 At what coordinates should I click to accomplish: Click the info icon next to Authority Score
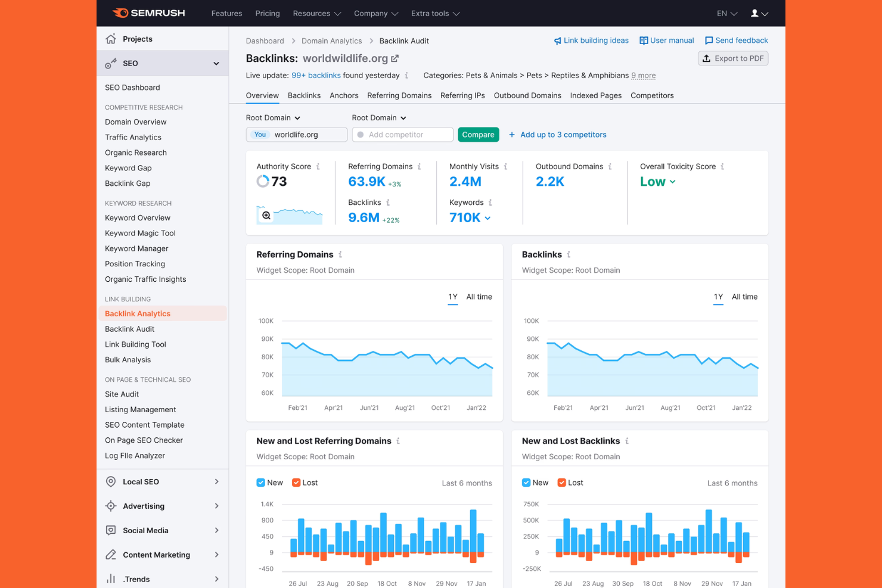(x=318, y=167)
